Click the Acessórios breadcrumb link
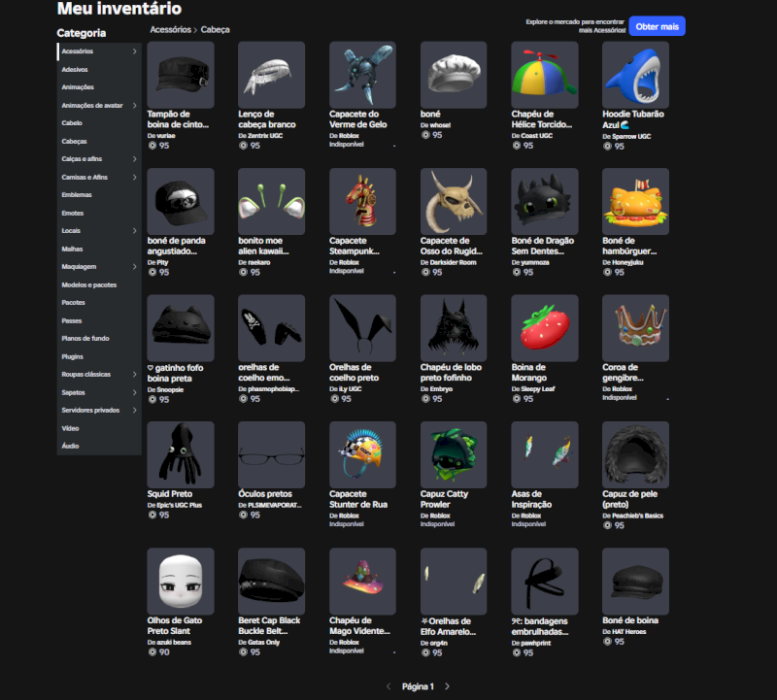This screenshot has height=700, width=777. point(171,30)
